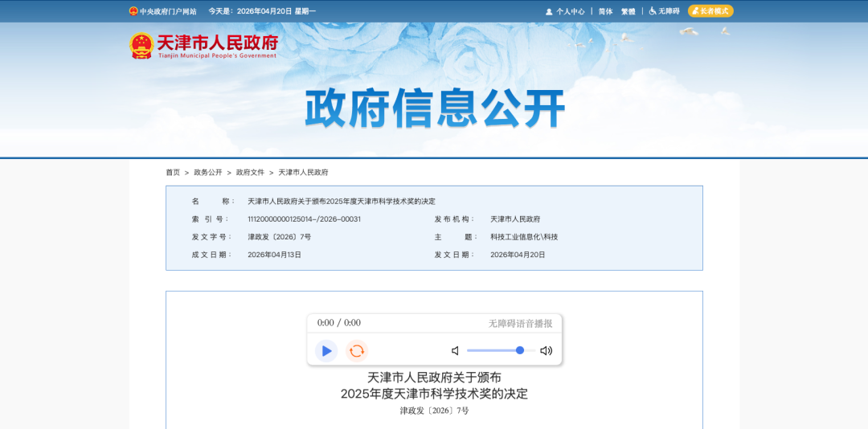Click the 个人中心 user icon
The width and height of the screenshot is (868, 429).
tap(549, 12)
